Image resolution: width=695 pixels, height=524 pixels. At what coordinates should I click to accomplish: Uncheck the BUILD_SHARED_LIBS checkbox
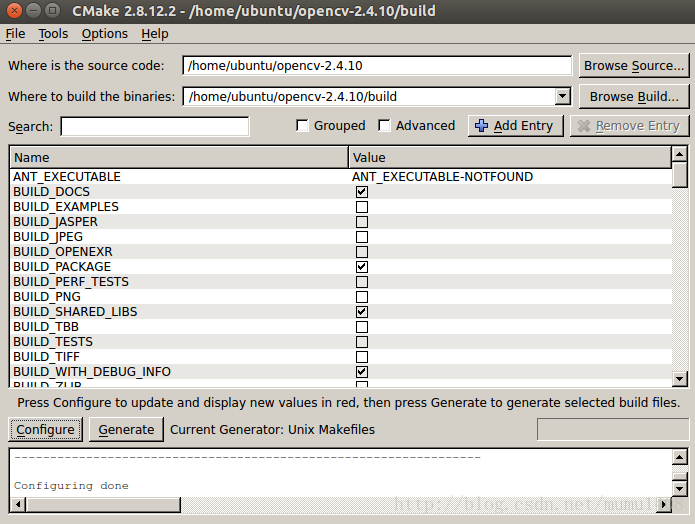tap(362, 312)
